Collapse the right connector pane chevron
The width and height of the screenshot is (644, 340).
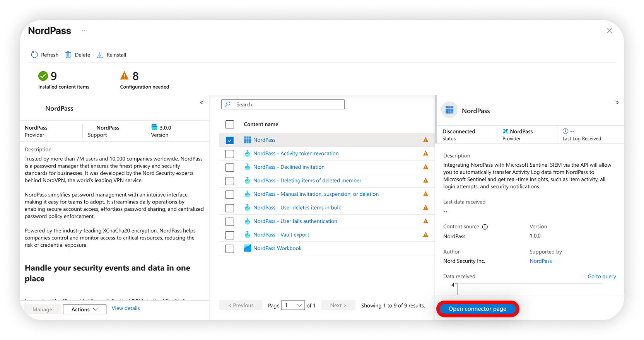(617, 103)
